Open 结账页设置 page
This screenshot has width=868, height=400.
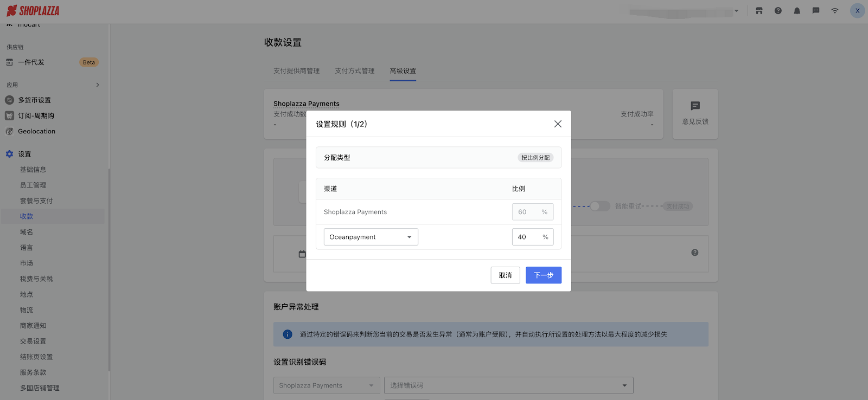(x=36, y=357)
